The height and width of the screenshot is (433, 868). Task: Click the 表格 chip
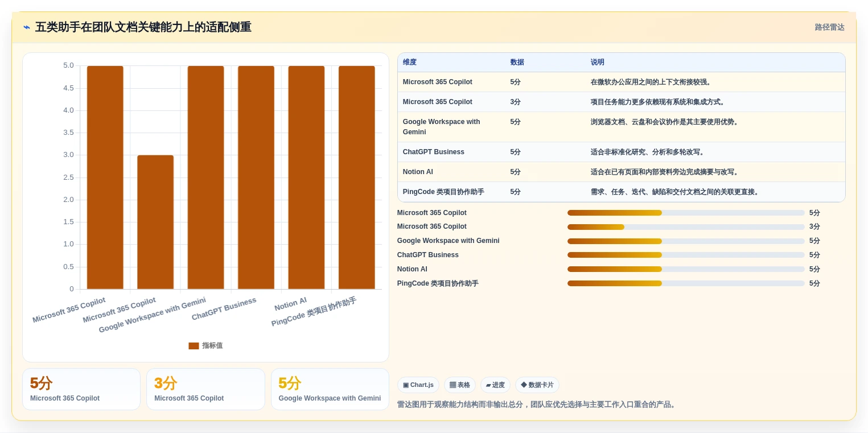[x=460, y=385]
